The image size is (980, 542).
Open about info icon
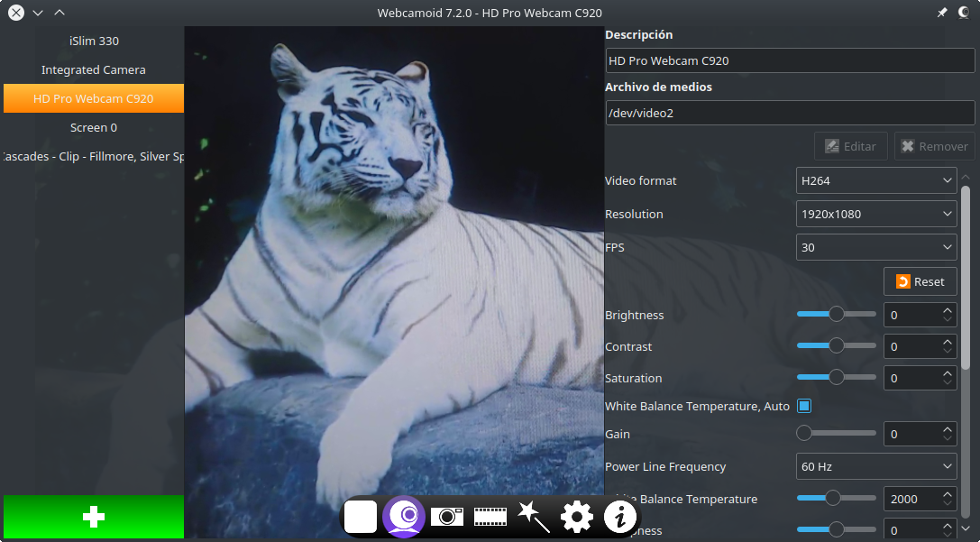[x=619, y=517]
